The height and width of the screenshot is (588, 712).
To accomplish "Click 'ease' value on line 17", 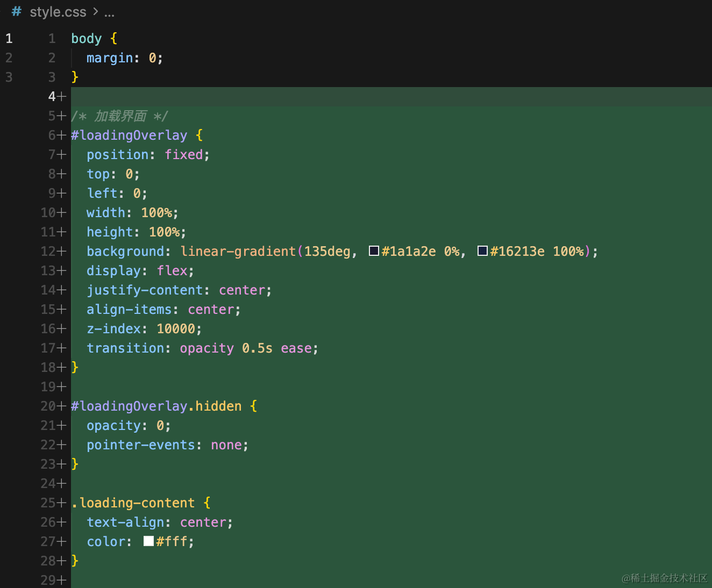I will tap(296, 348).
